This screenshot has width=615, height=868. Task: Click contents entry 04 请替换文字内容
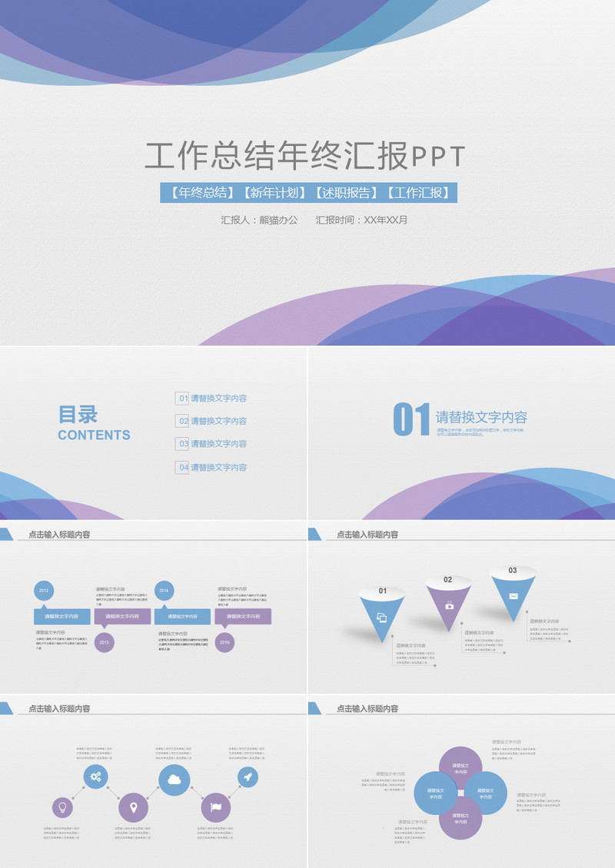click(x=211, y=467)
